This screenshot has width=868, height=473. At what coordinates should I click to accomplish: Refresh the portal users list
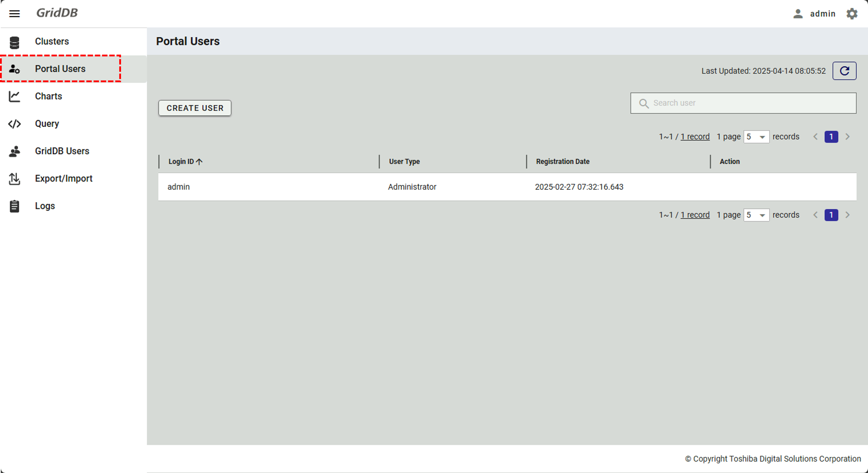click(844, 71)
